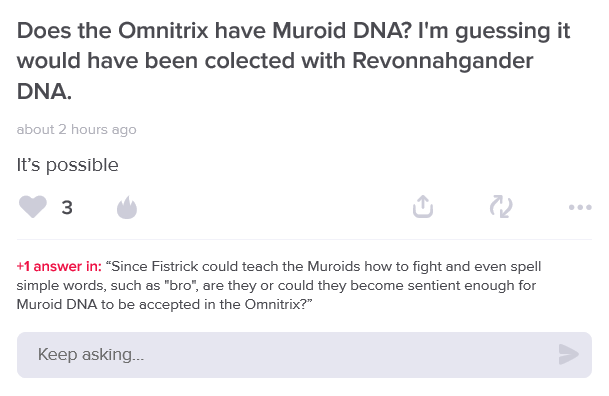
Task: Repost the answer using the circular arrows icon
Action: (501, 206)
